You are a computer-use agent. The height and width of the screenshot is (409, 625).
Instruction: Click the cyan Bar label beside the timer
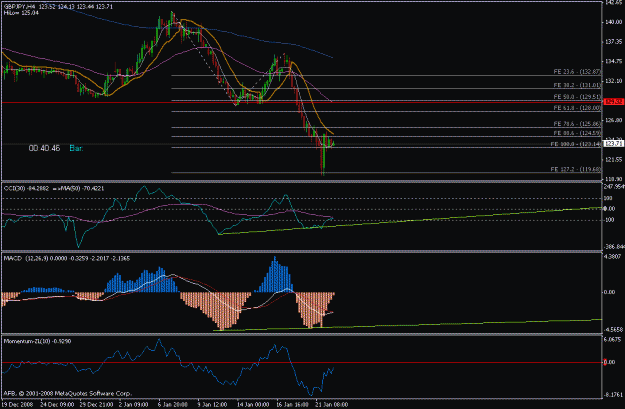(x=76, y=148)
